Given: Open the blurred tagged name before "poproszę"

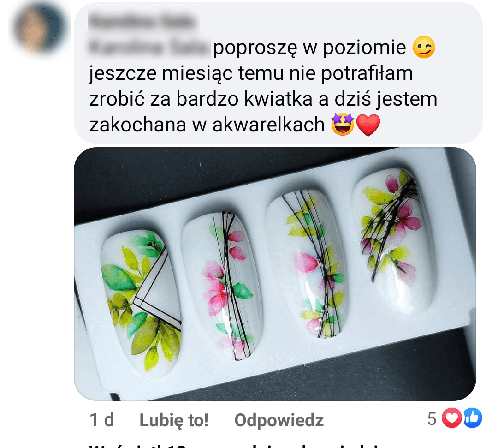Looking at the screenshot, I should 148,48.
